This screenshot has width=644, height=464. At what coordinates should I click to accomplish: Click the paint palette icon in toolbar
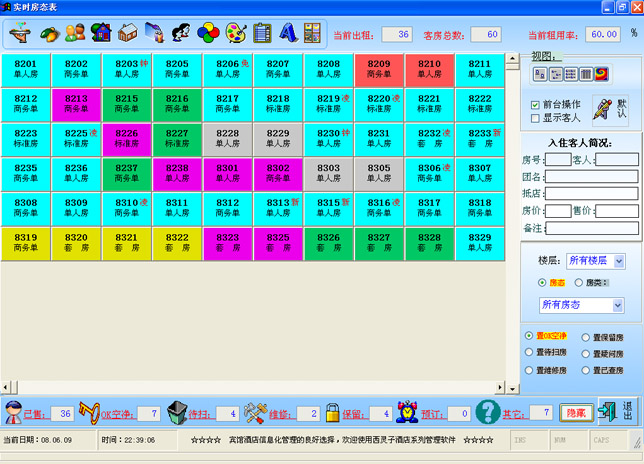point(236,33)
